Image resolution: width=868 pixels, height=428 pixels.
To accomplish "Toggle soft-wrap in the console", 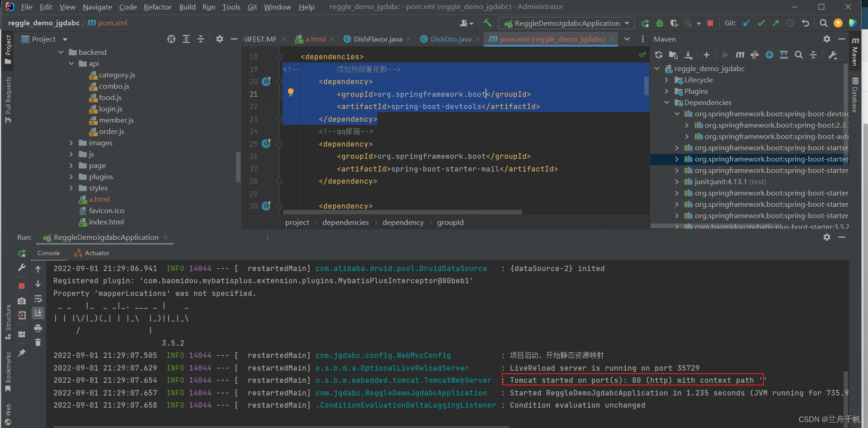I will coord(38,299).
